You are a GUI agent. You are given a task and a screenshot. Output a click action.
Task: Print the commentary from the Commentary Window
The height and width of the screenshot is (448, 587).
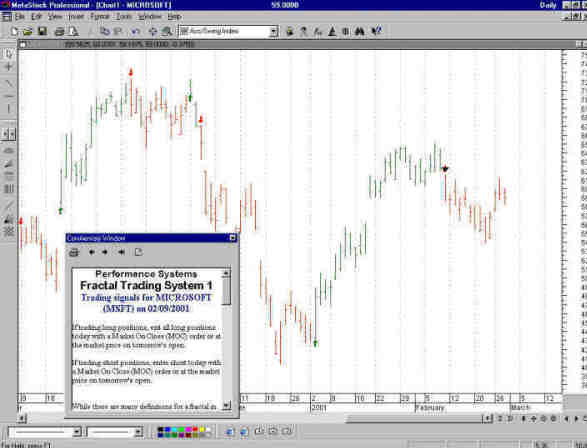click(74, 252)
